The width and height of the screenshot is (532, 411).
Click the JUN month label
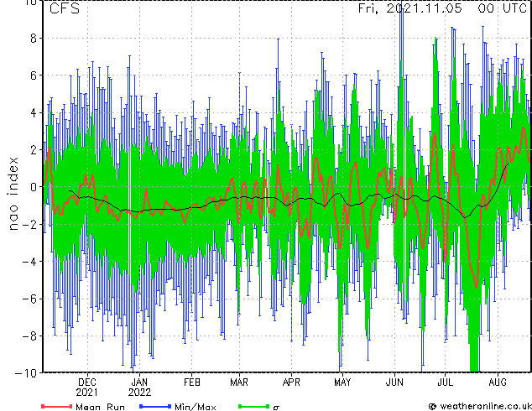pos(394,382)
